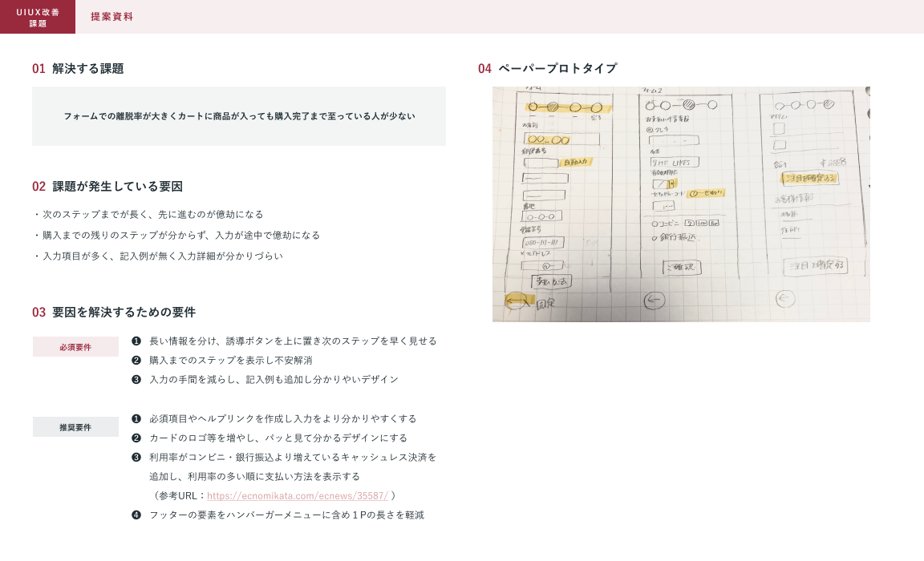
Task: Click the faint back arrow under right sketch
Action: (x=784, y=298)
